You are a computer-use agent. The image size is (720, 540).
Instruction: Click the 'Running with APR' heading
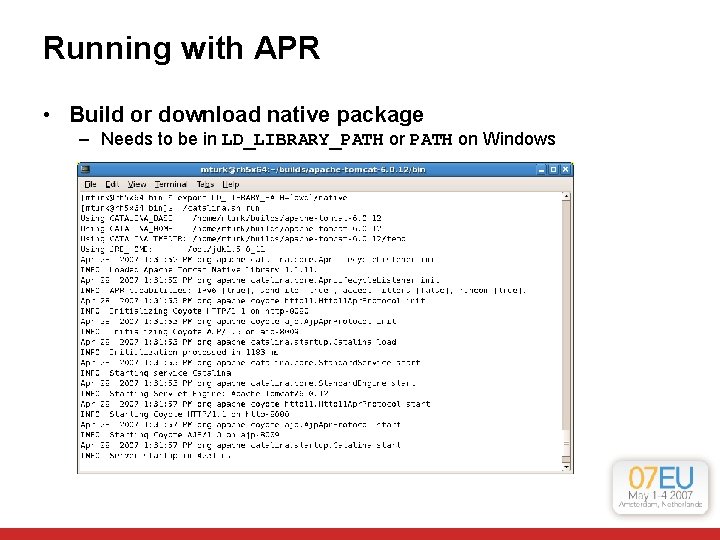click(x=181, y=48)
